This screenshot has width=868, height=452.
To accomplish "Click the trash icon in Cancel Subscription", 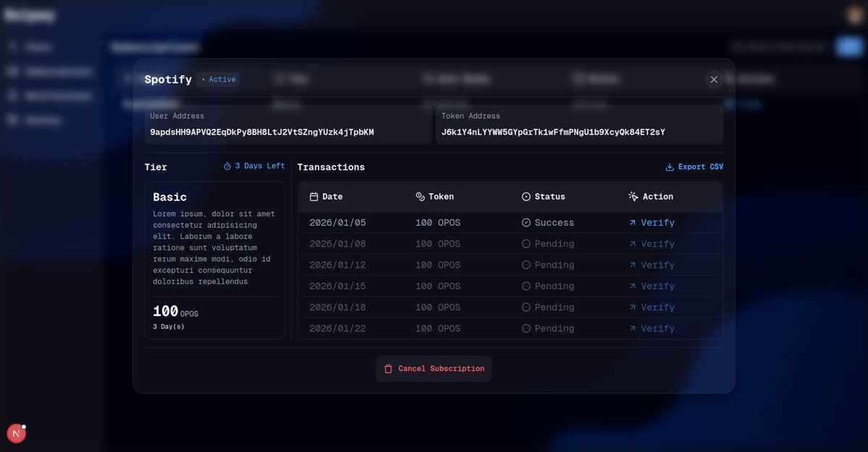I will tap(388, 368).
